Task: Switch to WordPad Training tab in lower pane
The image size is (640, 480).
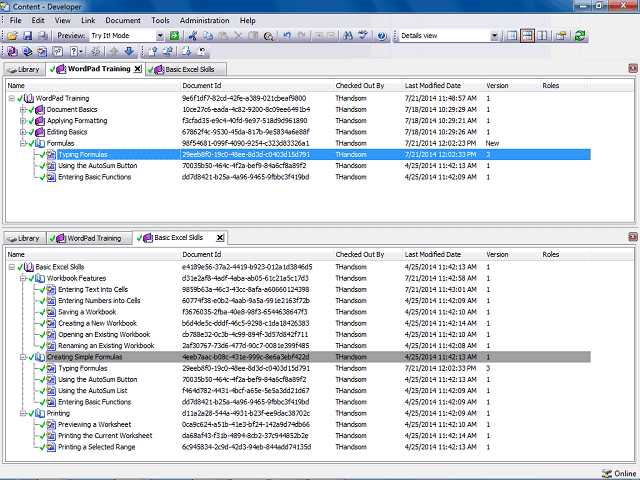Action: click(x=89, y=238)
